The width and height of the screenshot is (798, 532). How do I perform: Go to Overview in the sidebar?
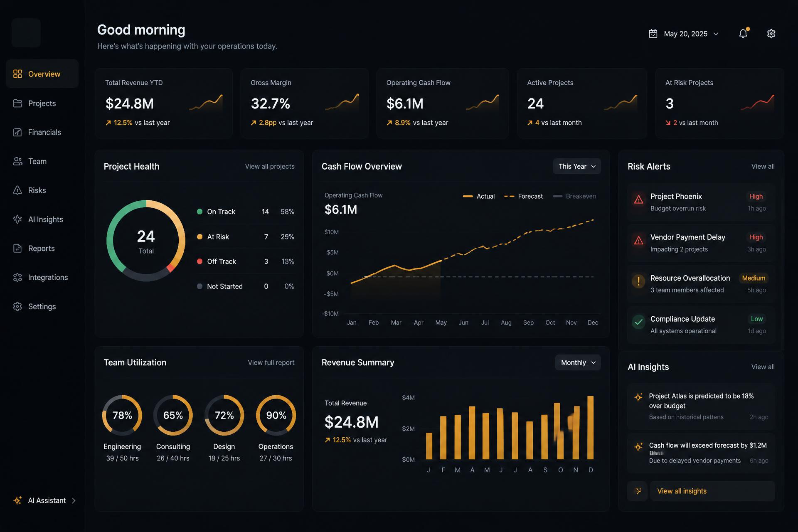point(42,74)
